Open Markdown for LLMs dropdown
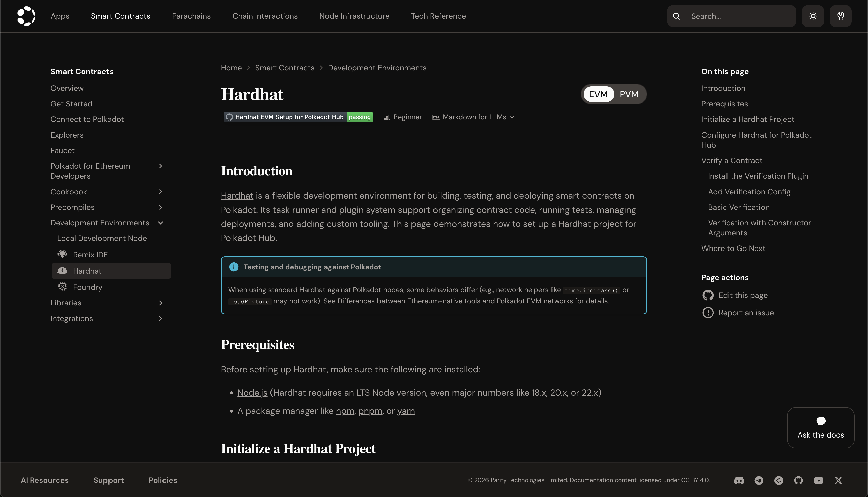The image size is (868, 497). (x=473, y=117)
